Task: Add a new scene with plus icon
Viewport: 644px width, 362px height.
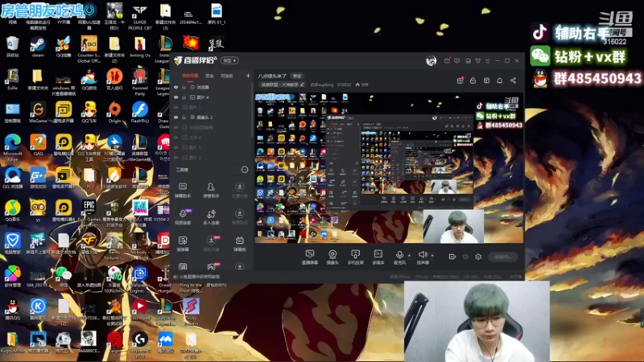Action: point(248,76)
